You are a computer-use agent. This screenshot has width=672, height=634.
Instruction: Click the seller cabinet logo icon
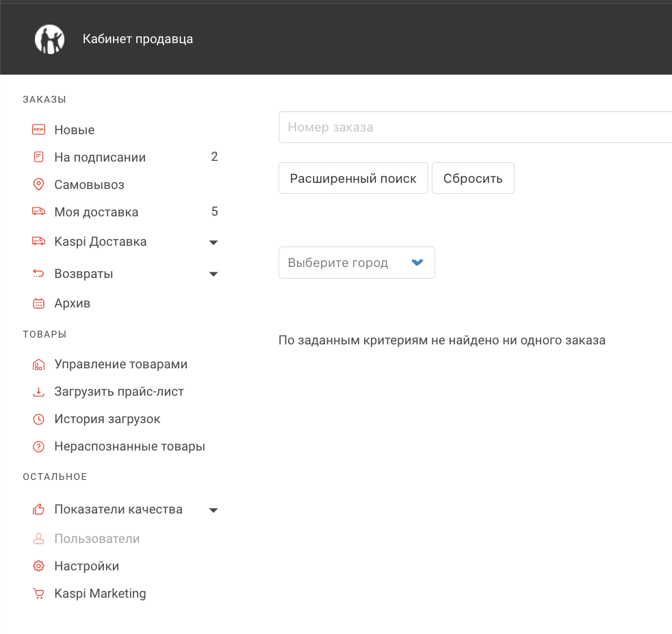[50, 39]
